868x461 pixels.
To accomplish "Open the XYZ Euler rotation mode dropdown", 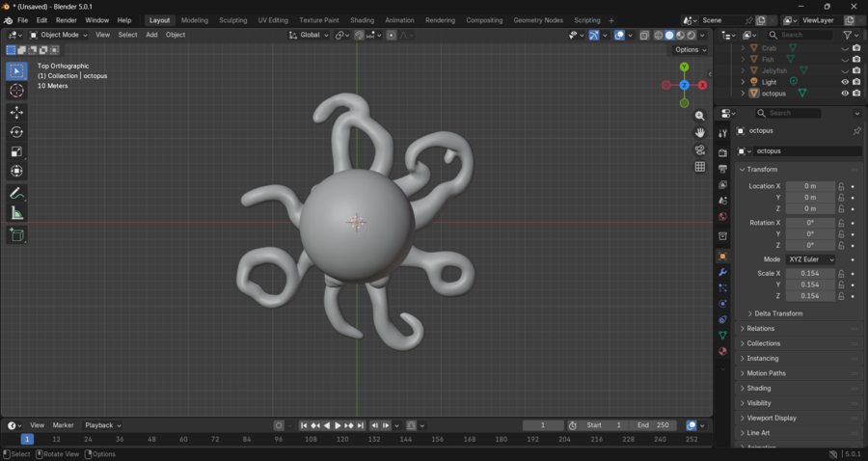I will pyautogui.click(x=810, y=259).
